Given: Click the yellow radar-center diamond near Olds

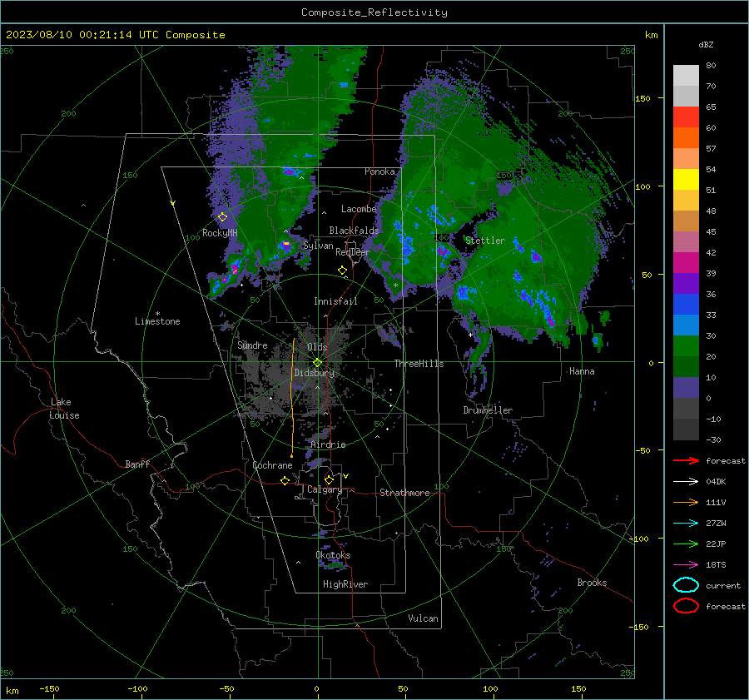Looking at the screenshot, I should 317,363.
